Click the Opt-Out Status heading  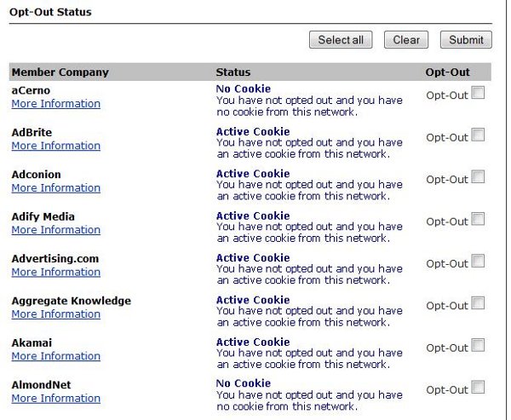(50, 12)
